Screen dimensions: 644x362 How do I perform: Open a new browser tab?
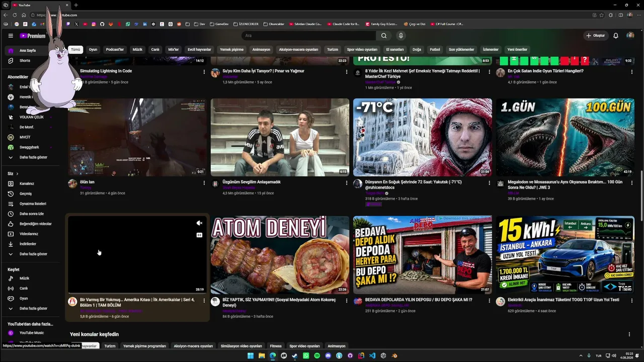tap(76, 5)
